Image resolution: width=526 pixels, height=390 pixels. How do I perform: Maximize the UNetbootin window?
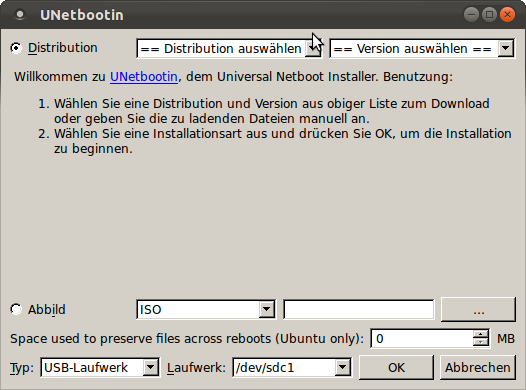click(489, 15)
